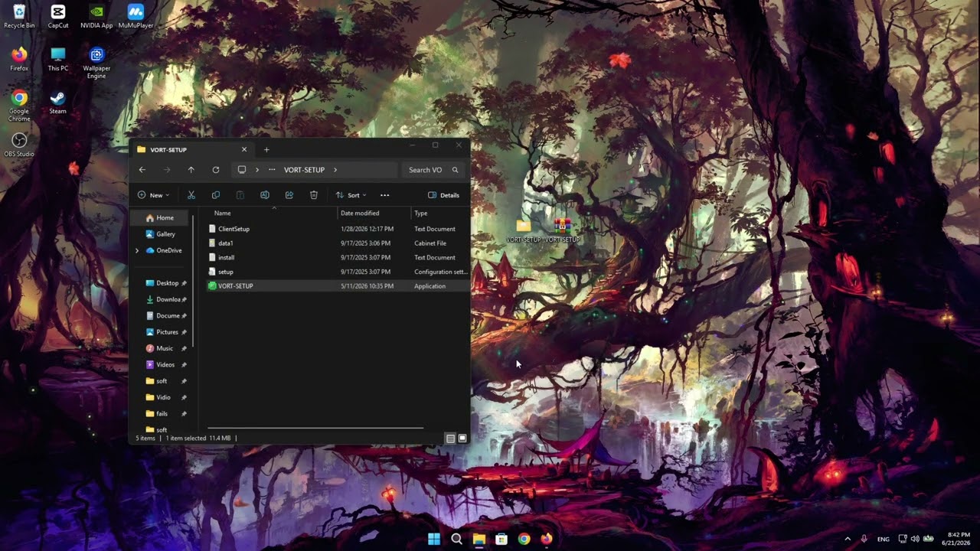Go up one folder level with up arrow
This screenshot has width=980, height=551.
point(191,170)
